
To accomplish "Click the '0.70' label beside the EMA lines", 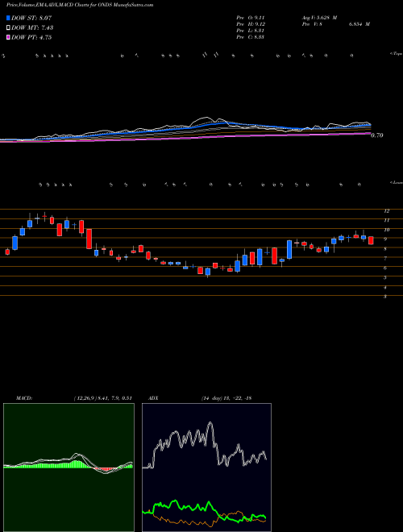I will click(x=377, y=135).
